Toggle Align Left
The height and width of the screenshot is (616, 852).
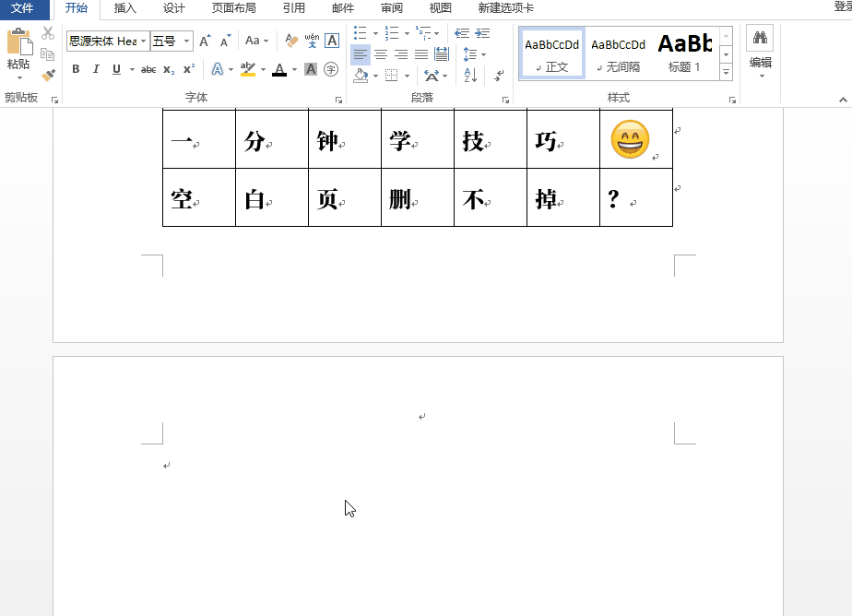click(x=361, y=54)
